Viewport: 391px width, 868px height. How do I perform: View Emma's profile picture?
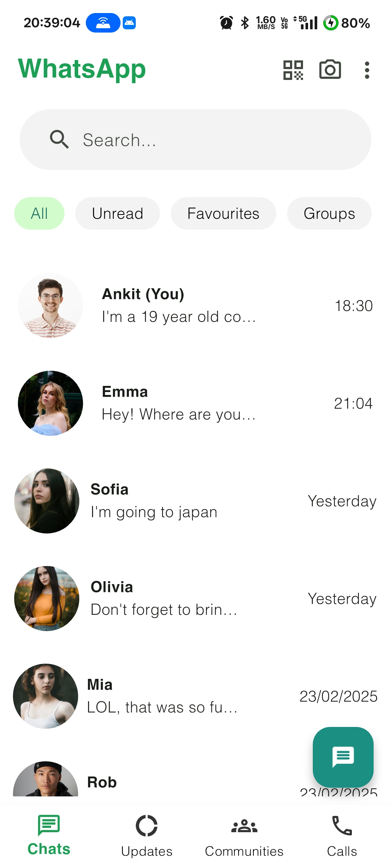point(50,403)
